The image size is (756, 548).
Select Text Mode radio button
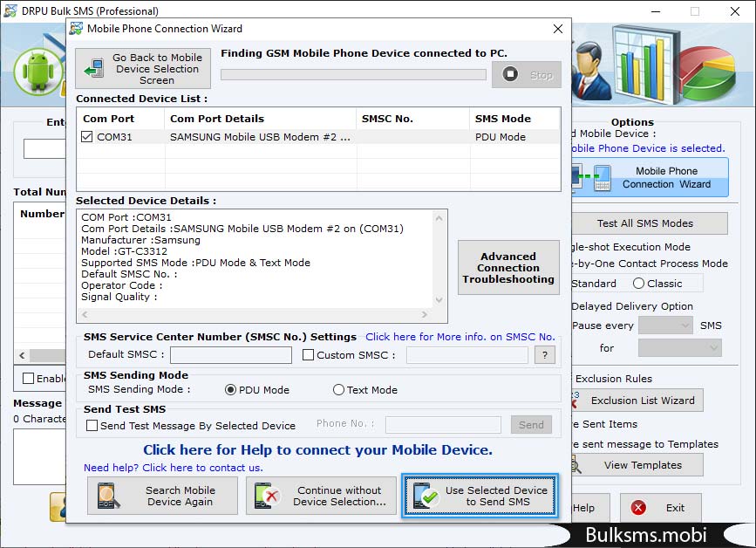tap(338, 390)
